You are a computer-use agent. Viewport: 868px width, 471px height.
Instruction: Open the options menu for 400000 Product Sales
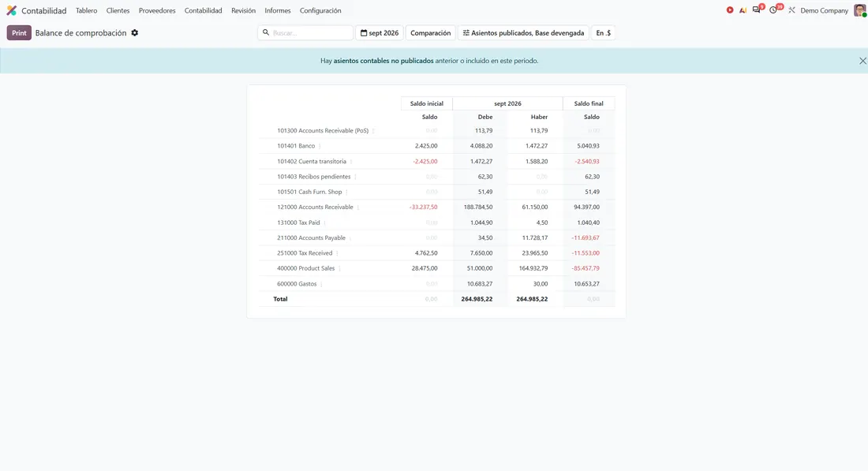[x=339, y=268]
